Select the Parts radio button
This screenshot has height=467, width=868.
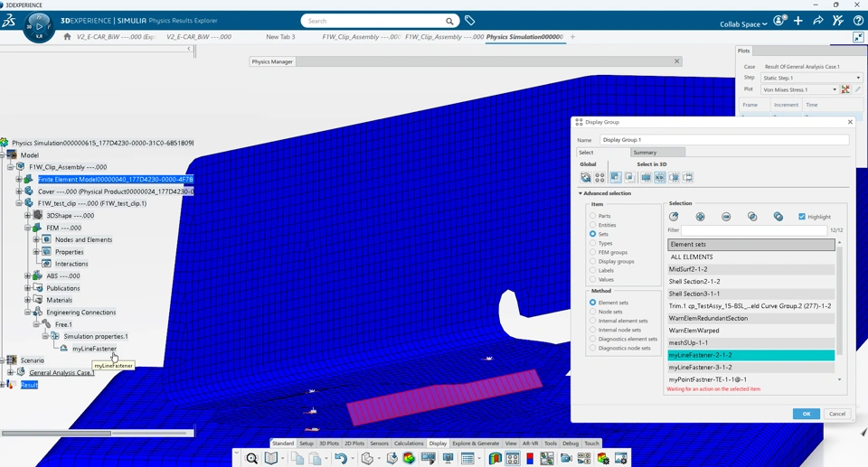pyautogui.click(x=593, y=216)
